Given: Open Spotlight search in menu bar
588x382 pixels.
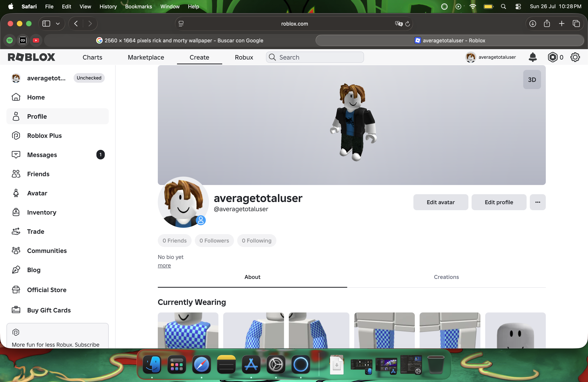Looking at the screenshot, I should [503, 6].
